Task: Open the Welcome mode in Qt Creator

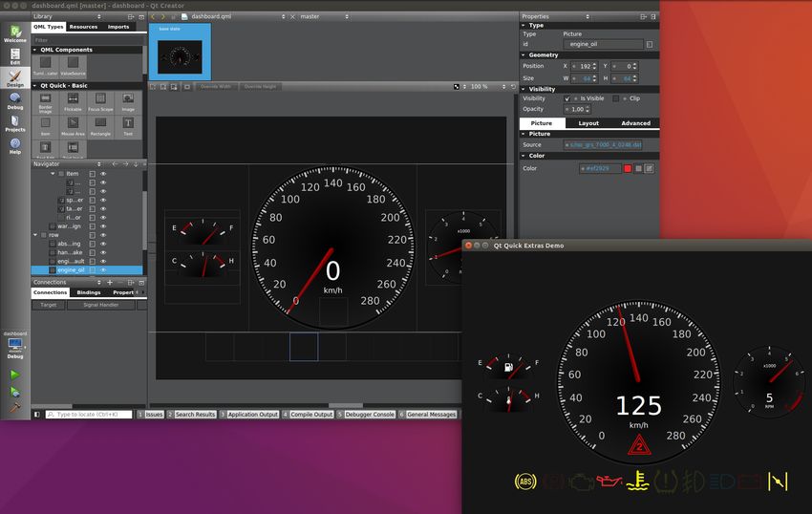Action: click(15, 34)
